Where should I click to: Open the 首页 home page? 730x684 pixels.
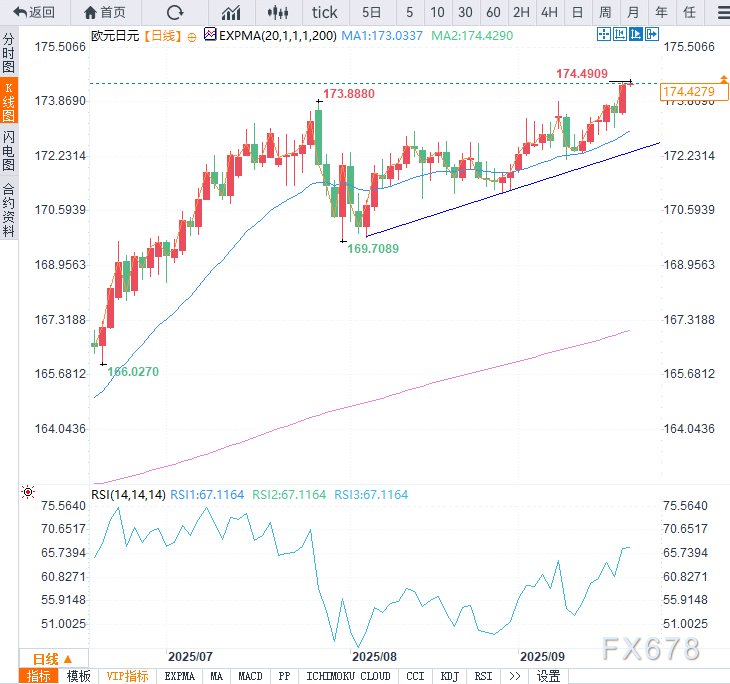coord(105,12)
